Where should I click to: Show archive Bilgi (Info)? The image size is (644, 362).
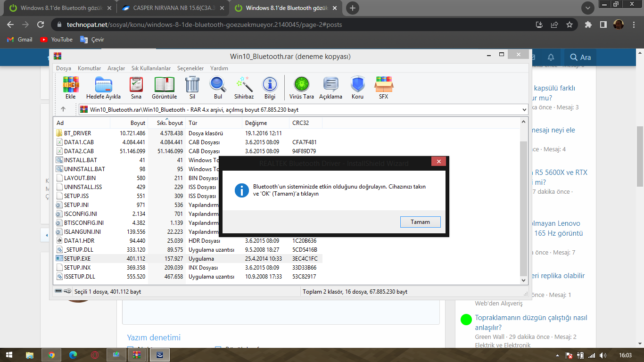(x=270, y=88)
